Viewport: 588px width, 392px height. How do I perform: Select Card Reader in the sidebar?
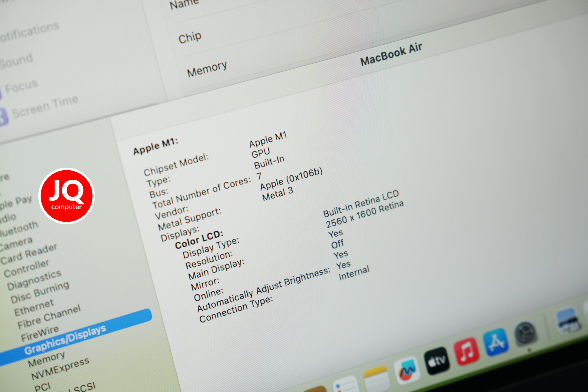[x=29, y=254]
